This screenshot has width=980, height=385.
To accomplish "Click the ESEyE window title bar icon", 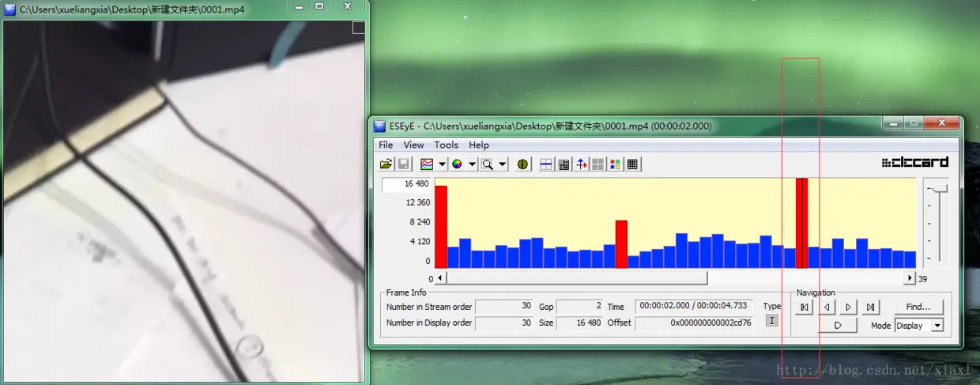I will coord(380,126).
